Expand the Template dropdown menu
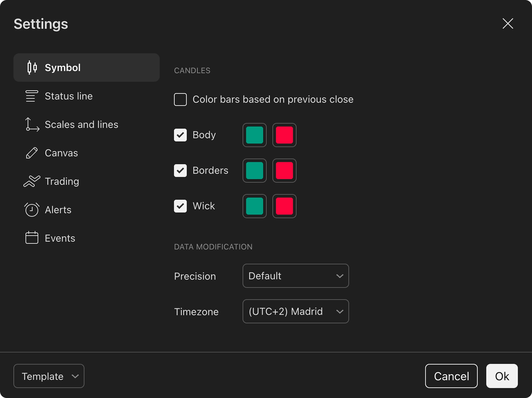The height and width of the screenshot is (398, 532). [x=49, y=376]
